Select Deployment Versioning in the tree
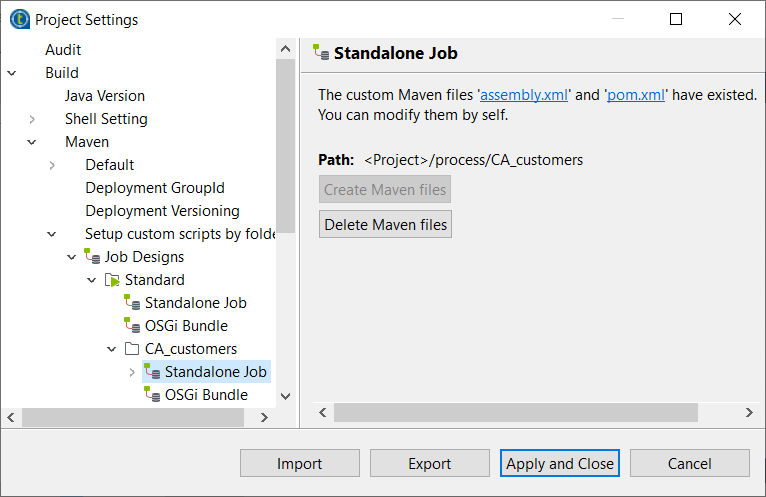The image size is (766, 497). [x=162, y=211]
